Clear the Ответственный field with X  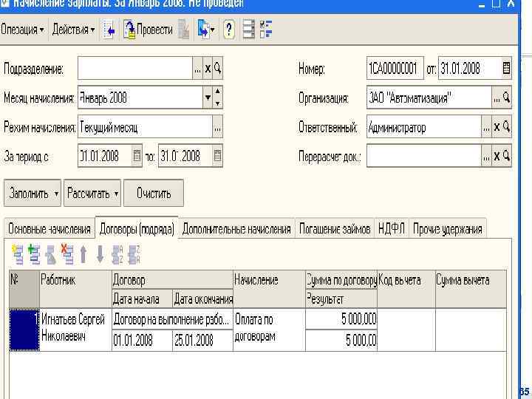[497, 127]
